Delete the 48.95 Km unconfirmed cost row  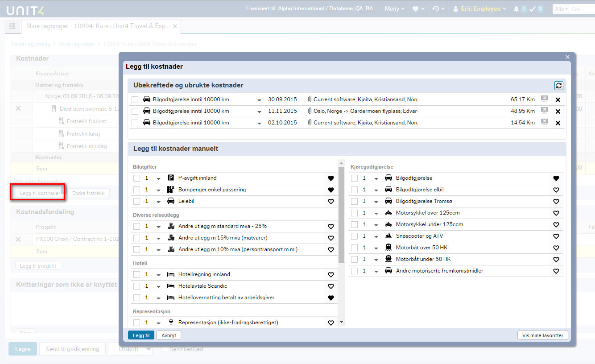(x=558, y=111)
